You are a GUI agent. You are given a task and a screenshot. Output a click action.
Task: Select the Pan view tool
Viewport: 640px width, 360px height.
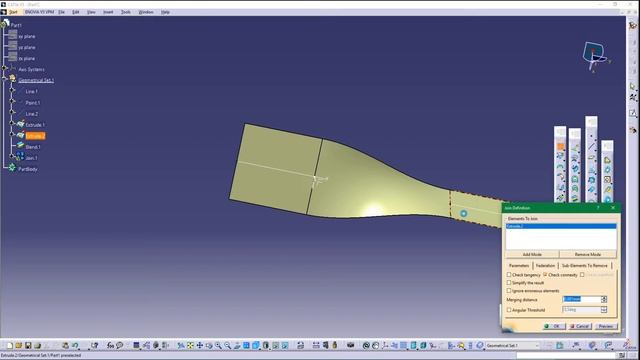(200, 346)
